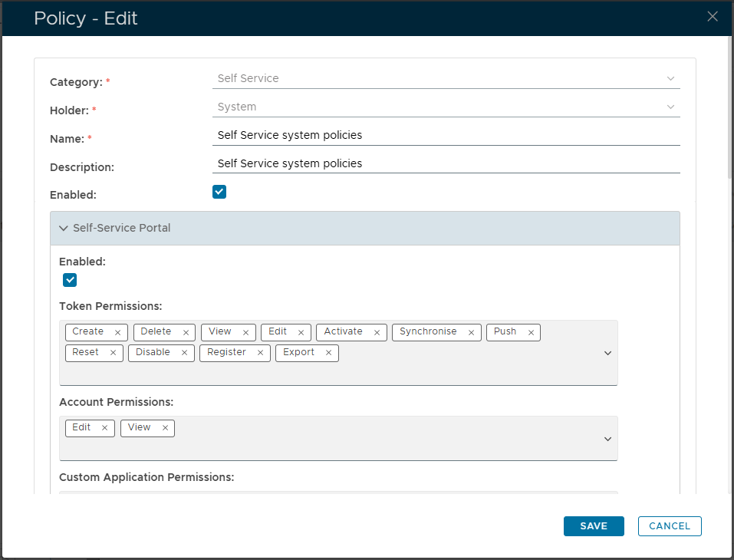Open the Holder dropdown
Viewport: 734px width, 560px height.
pos(446,107)
